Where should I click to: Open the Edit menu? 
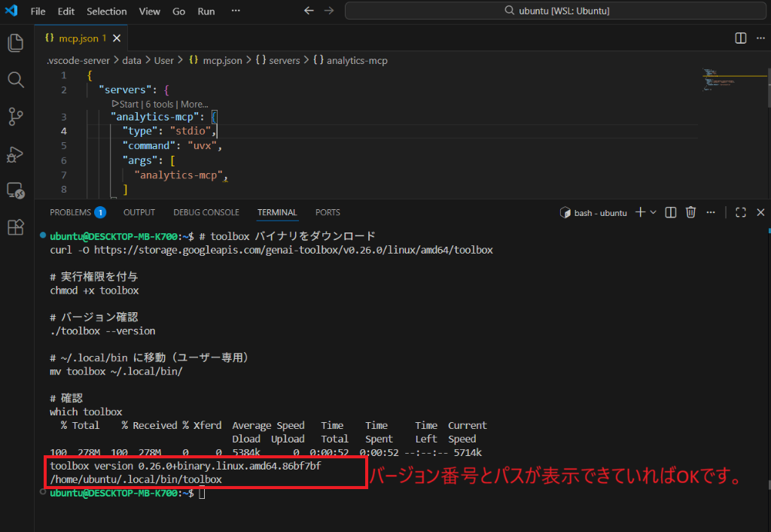tap(66, 11)
